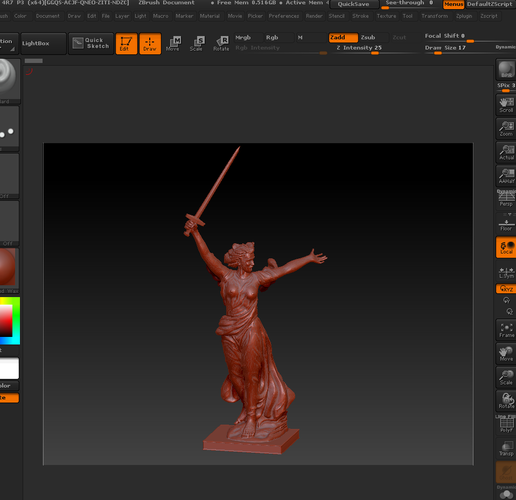Click the Actual size icon

[506, 152]
